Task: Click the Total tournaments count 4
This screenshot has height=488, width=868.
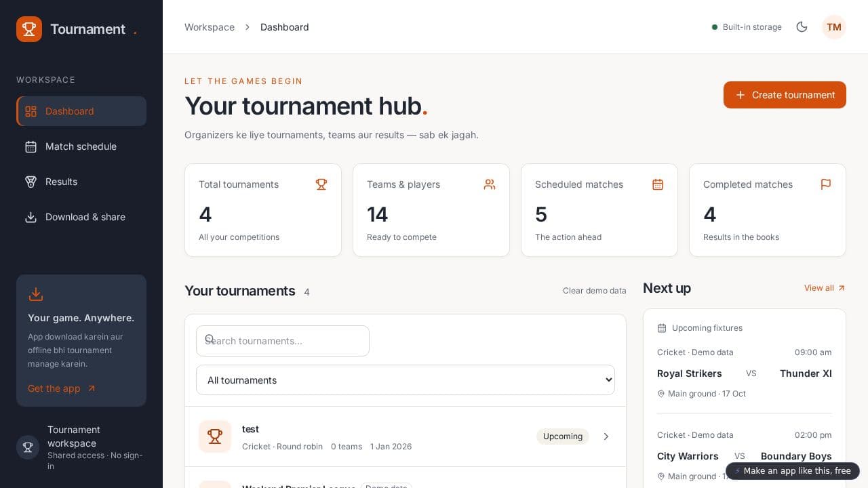Action: 205,215
